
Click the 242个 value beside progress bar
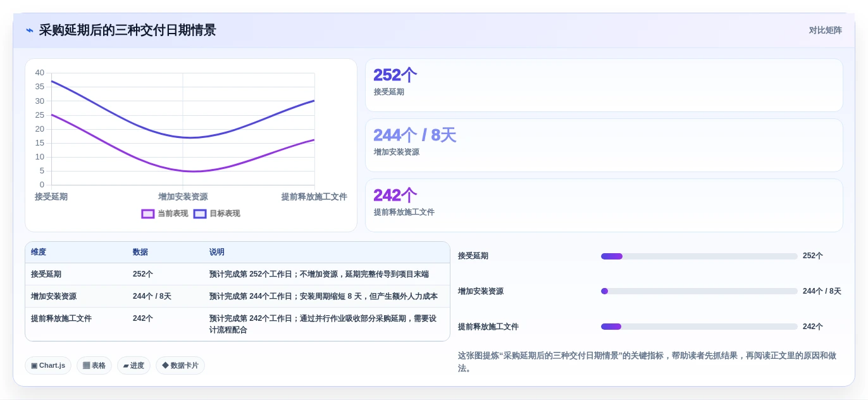[x=813, y=327]
